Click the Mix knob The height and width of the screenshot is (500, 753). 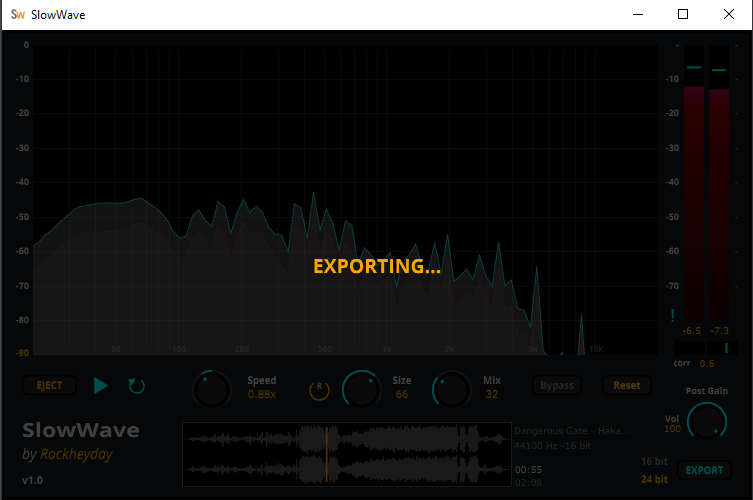[451, 389]
